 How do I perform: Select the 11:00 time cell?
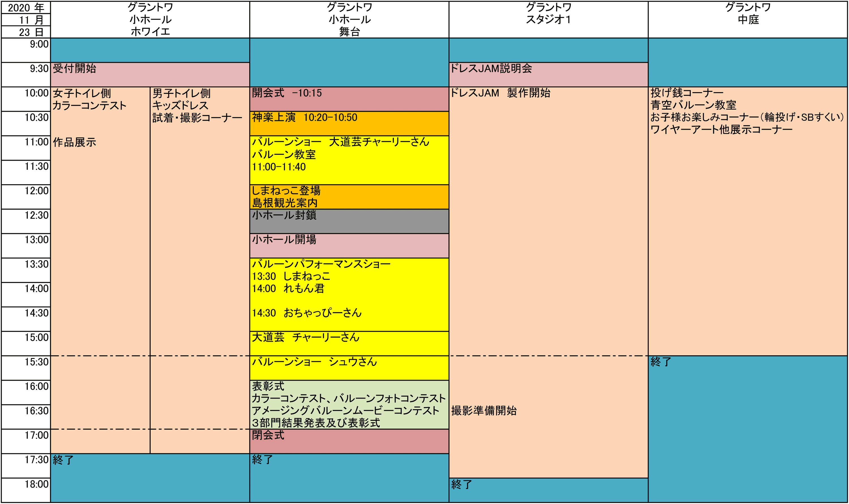(x=26, y=148)
